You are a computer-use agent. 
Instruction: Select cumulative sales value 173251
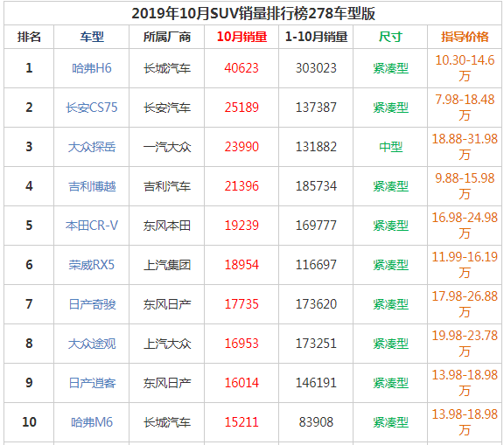click(x=316, y=344)
